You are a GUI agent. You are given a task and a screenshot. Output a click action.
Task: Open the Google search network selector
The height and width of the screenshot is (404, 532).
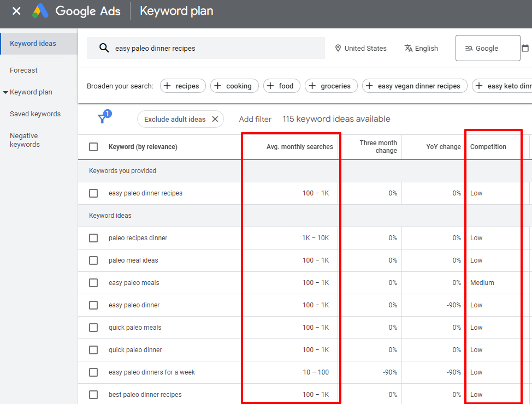[x=487, y=48]
